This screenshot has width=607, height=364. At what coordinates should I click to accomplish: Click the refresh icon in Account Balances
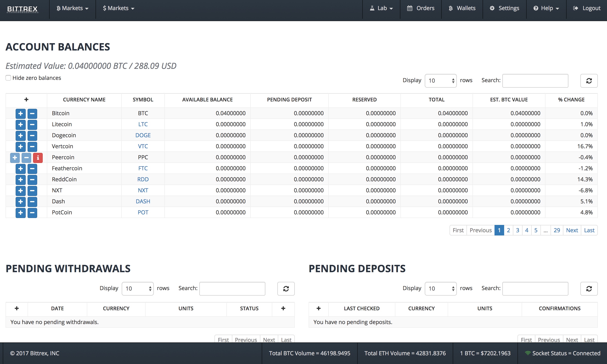[x=588, y=81]
